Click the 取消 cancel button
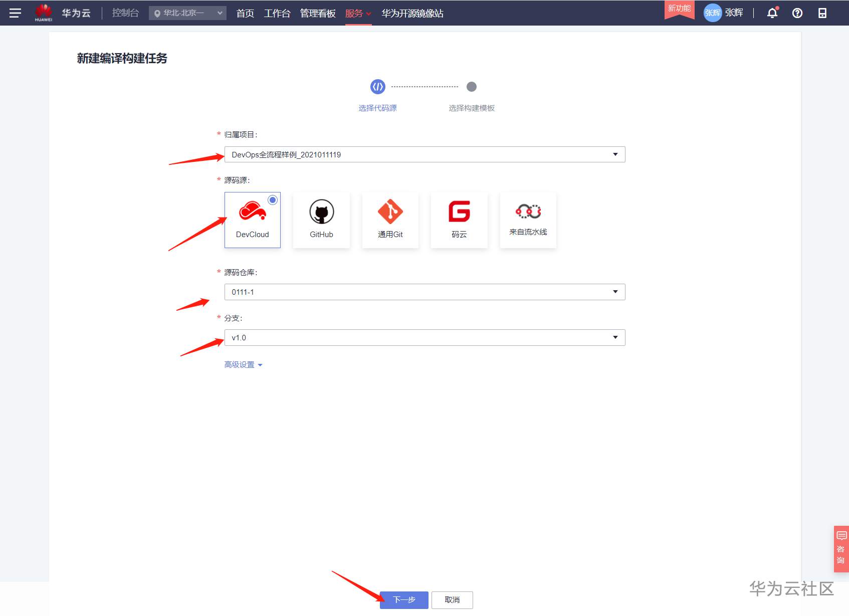 pyautogui.click(x=452, y=600)
